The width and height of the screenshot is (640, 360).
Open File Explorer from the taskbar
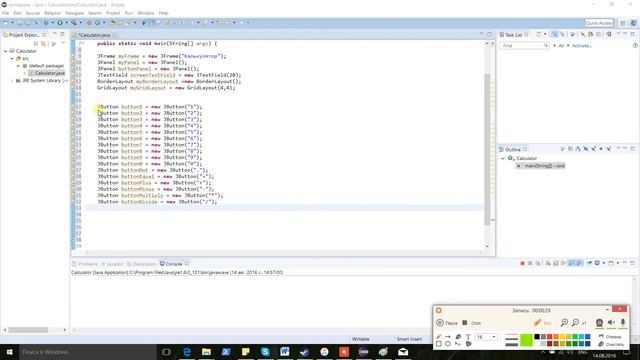point(206,352)
